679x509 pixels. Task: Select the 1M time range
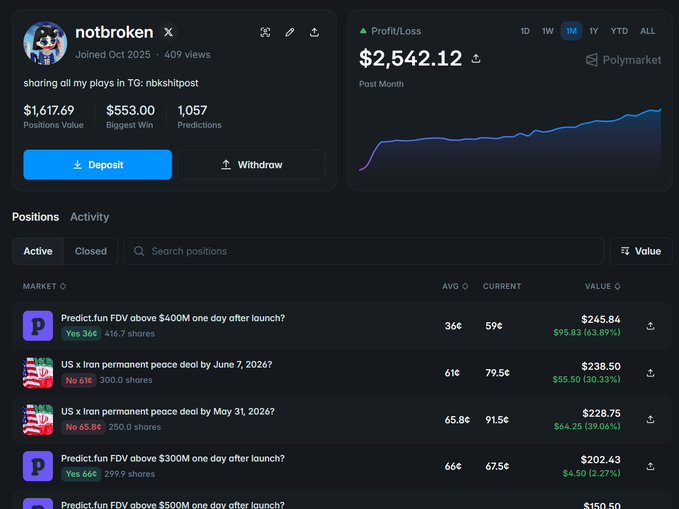pos(571,31)
